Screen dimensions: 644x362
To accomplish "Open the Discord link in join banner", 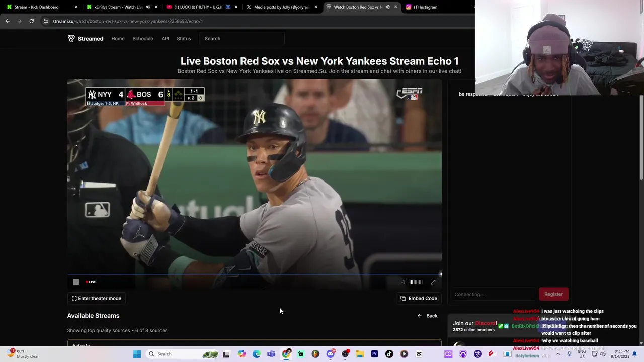I will [486, 323].
